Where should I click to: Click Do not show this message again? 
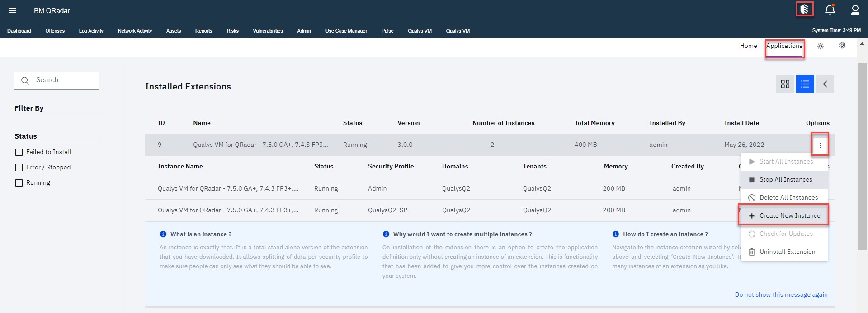tap(781, 294)
